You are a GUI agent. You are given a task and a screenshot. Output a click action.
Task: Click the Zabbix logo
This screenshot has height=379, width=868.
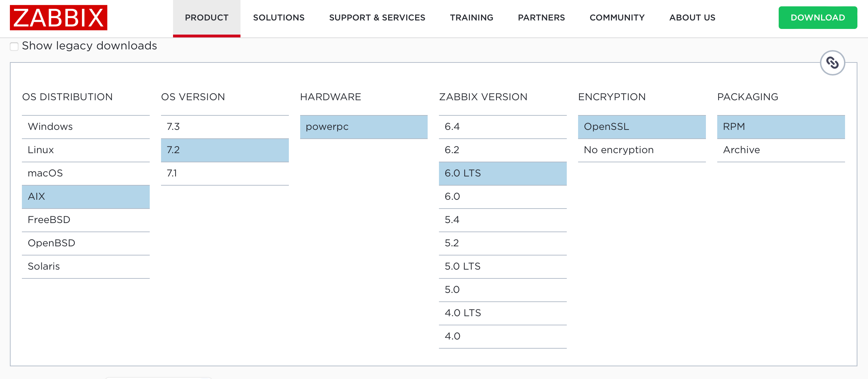point(59,18)
